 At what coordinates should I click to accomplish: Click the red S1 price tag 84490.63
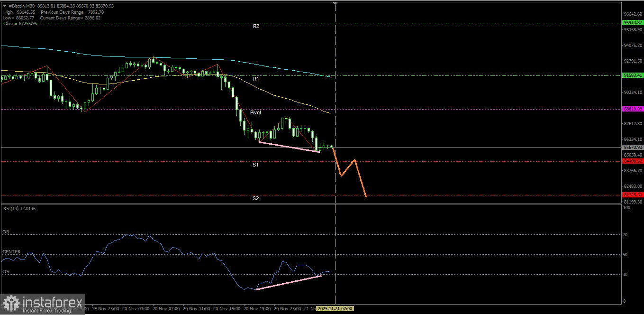[x=634, y=161]
